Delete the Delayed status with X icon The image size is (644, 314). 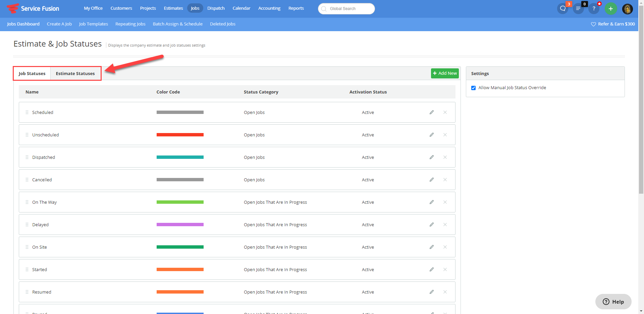tap(445, 225)
